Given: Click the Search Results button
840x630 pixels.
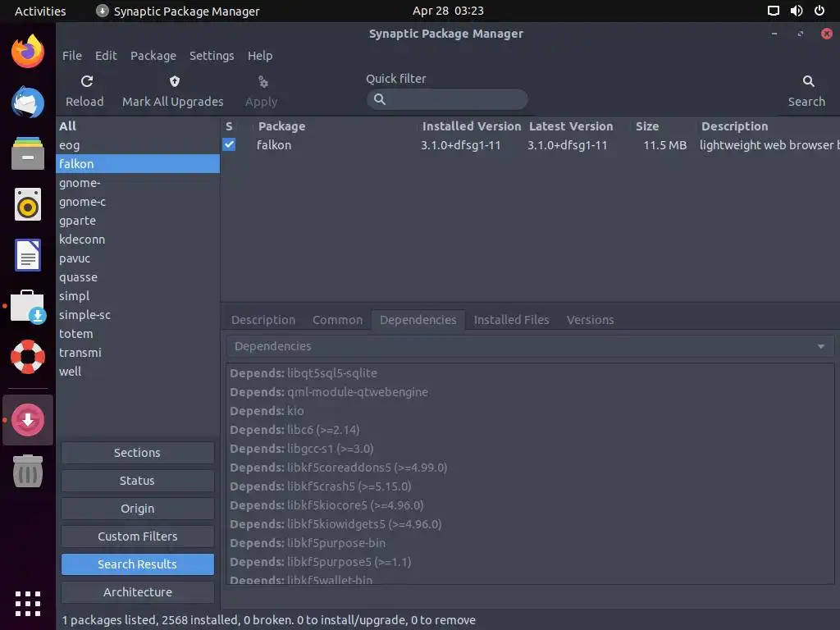Looking at the screenshot, I should [x=138, y=564].
